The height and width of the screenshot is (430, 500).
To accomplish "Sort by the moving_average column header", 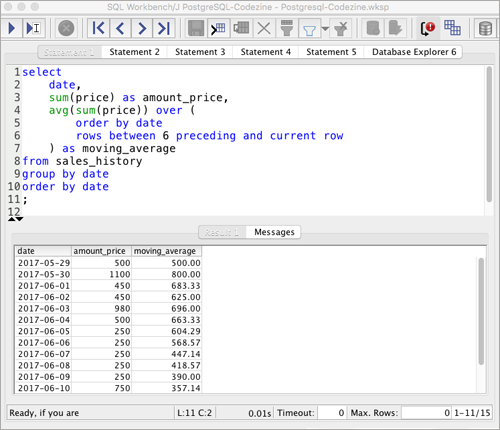I will 167,251.
